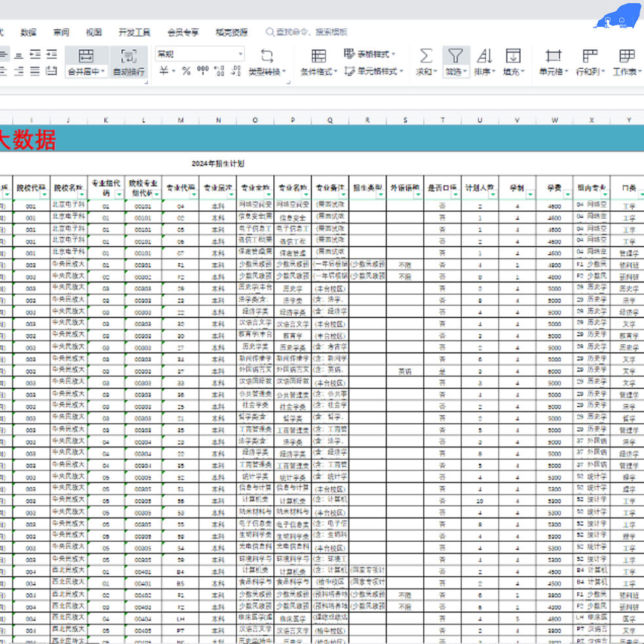Open the 学费 column filter arrow
Image resolution: width=644 pixels, height=644 pixels.
(567, 195)
